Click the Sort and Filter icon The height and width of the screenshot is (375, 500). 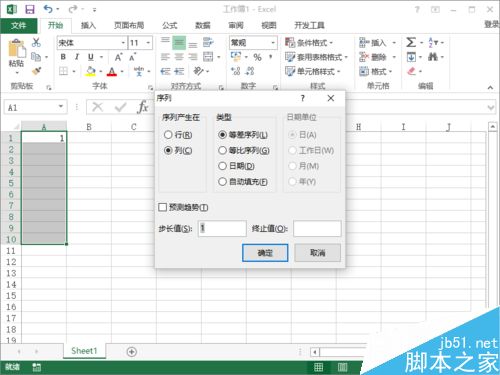tap(433, 42)
